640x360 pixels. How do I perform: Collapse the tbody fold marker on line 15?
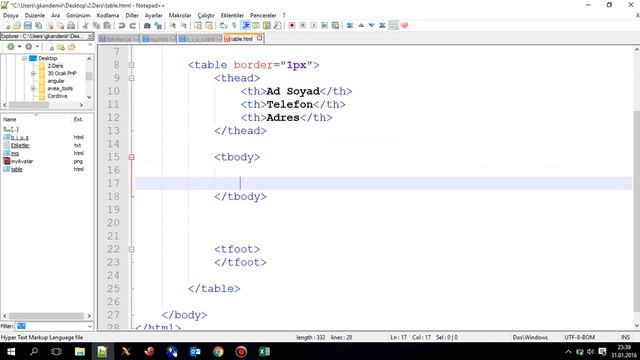pyautogui.click(x=131, y=157)
